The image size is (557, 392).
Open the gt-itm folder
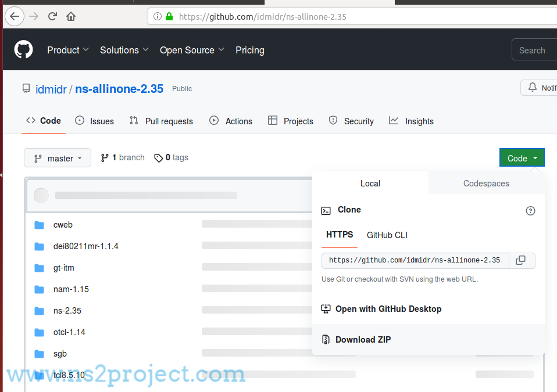[64, 268]
